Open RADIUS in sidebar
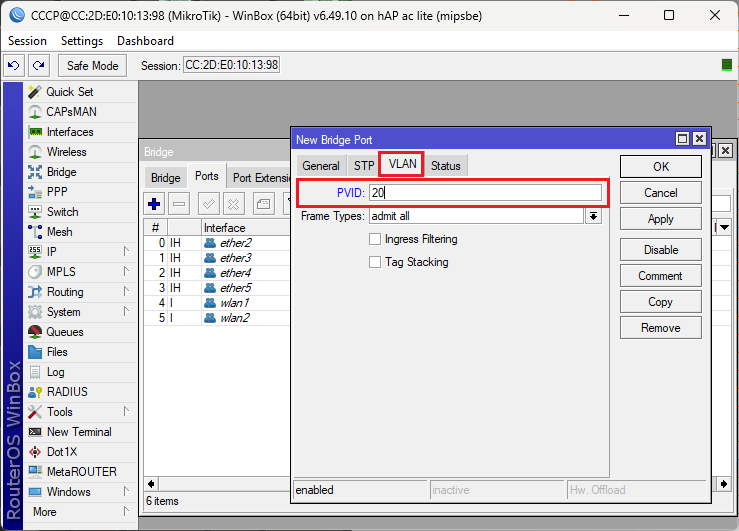This screenshot has height=531, width=739. click(x=67, y=392)
